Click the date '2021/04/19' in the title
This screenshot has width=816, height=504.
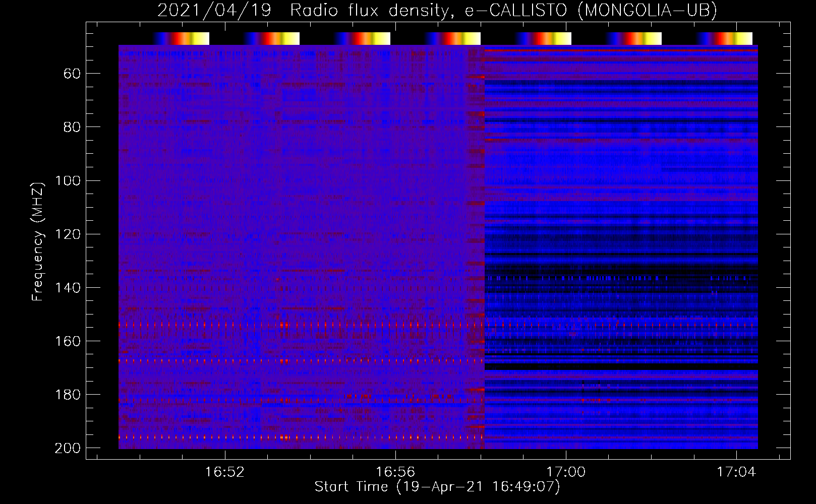(x=214, y=10)
